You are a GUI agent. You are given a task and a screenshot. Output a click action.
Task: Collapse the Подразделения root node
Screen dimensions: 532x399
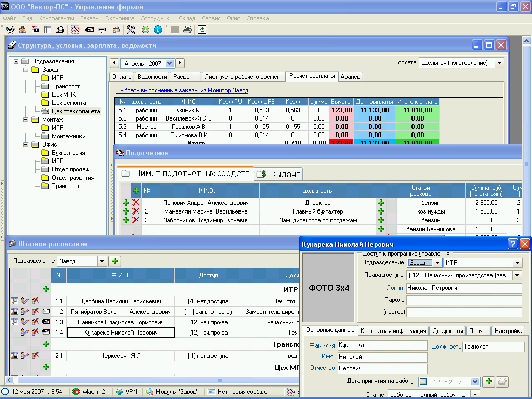tap(16, 61)
